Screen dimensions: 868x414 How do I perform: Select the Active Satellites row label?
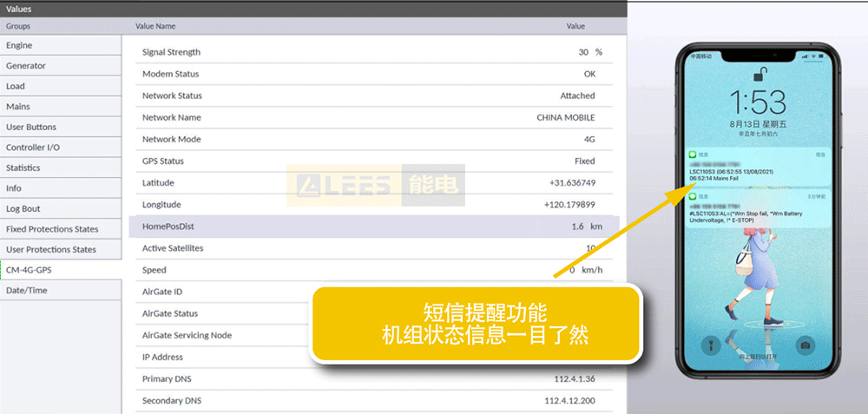click(173, 248)
